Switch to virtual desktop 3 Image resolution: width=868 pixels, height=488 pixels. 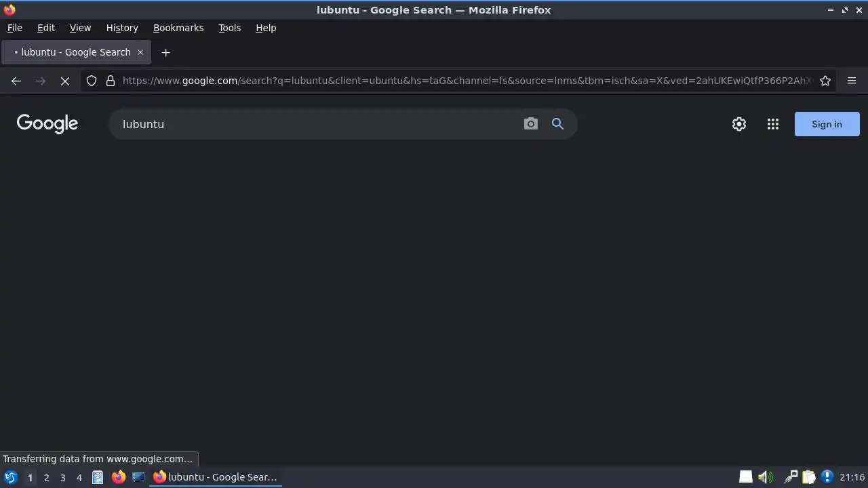(62, 477)
